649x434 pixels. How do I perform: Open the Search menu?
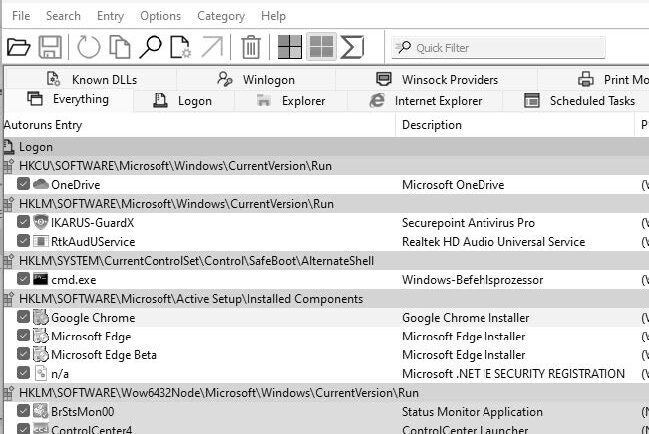click(63, 16)
